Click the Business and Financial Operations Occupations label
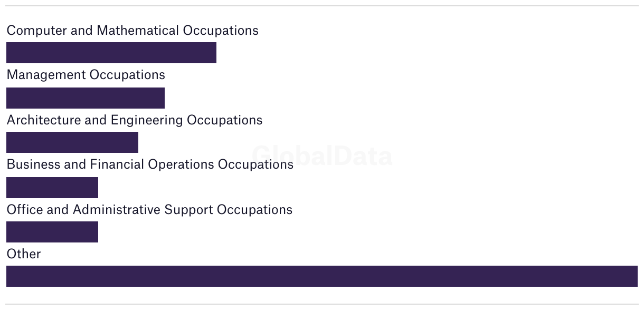644x311 pixels. [x=150, y=164]
